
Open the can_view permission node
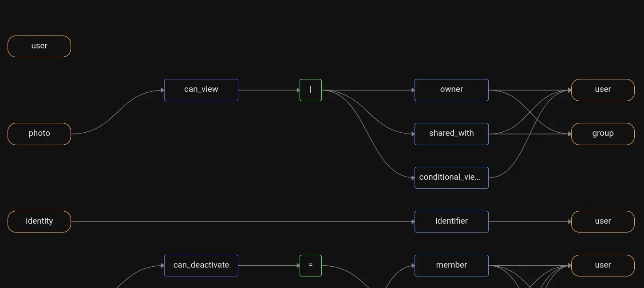[201, 90]
